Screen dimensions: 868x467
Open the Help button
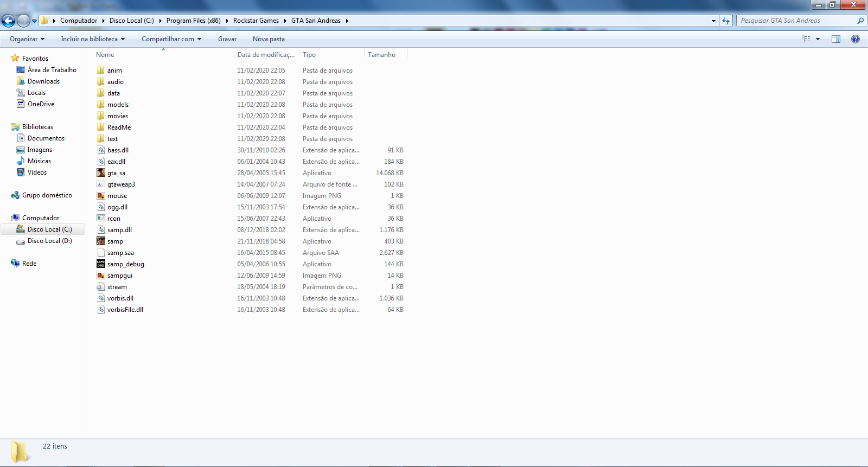click(x=856, y=39)
